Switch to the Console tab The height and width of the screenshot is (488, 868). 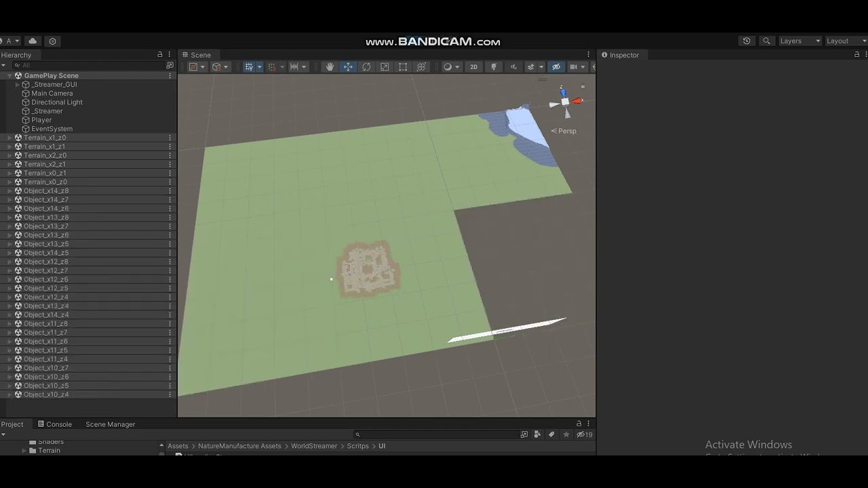(x=54, y=424)
